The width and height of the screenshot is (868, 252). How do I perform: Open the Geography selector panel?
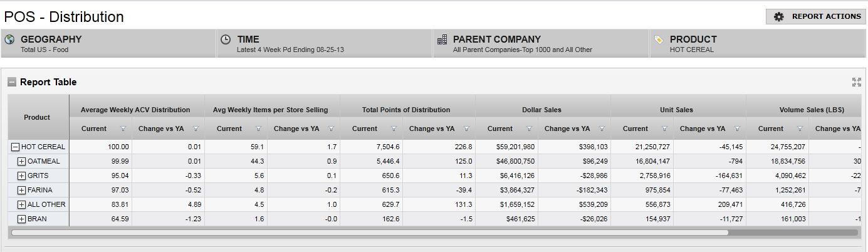point(108,43)
